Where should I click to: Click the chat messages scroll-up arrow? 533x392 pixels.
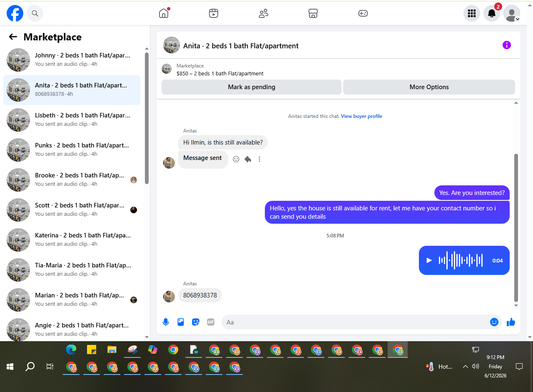(x=516, y=102)
